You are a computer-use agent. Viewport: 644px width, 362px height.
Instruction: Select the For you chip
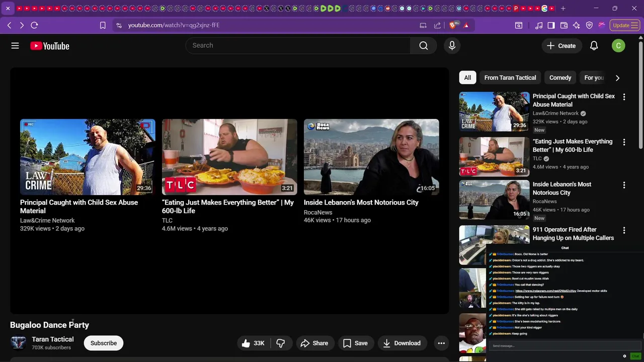tap(594, 78)
